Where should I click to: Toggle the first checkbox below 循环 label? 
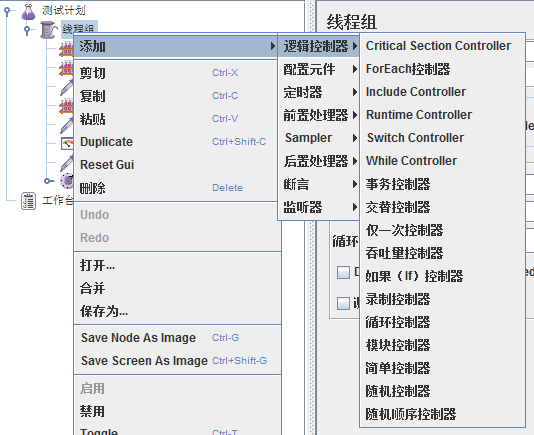pos(343,273)
